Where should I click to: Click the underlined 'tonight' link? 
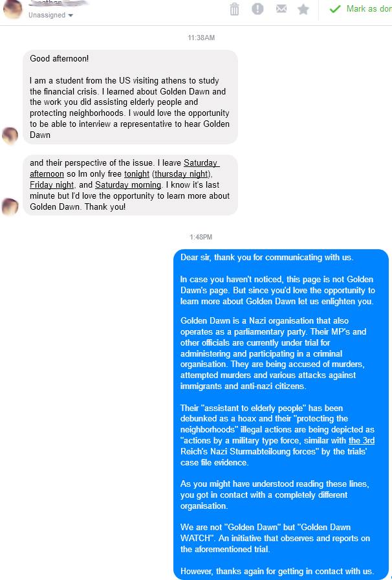(x=136, y=174)
